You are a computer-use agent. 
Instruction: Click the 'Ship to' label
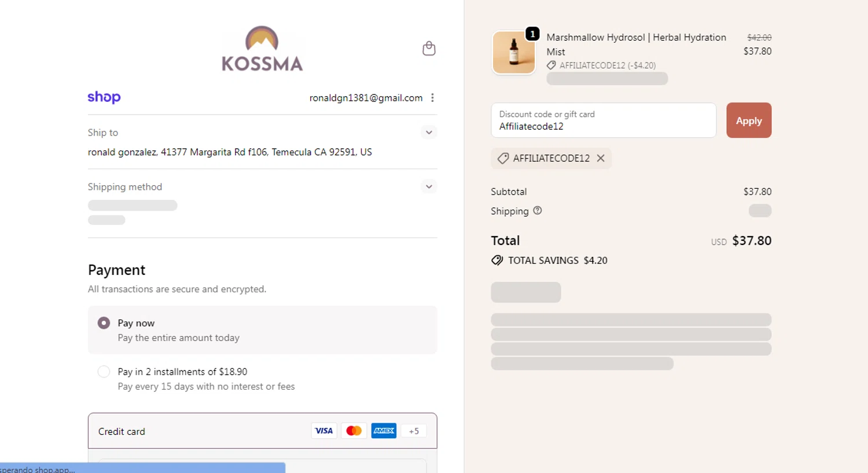point(103,133)
